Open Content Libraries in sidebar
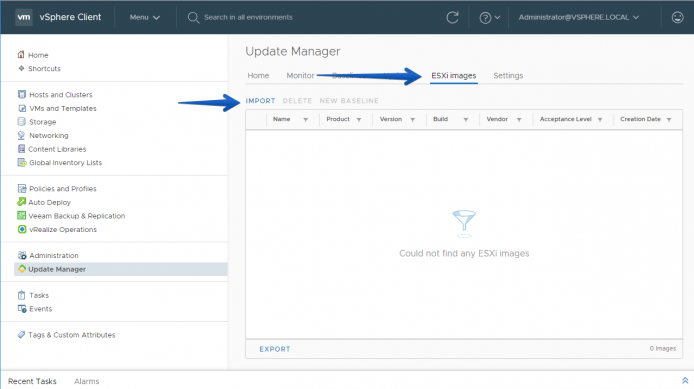694x389 pixels. coord(57,149)
